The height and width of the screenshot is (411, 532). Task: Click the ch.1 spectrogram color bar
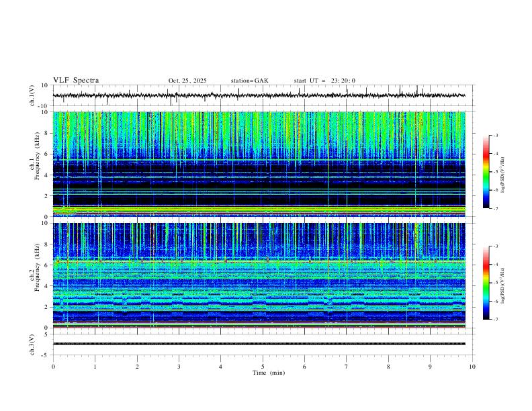tap(486, 172)
